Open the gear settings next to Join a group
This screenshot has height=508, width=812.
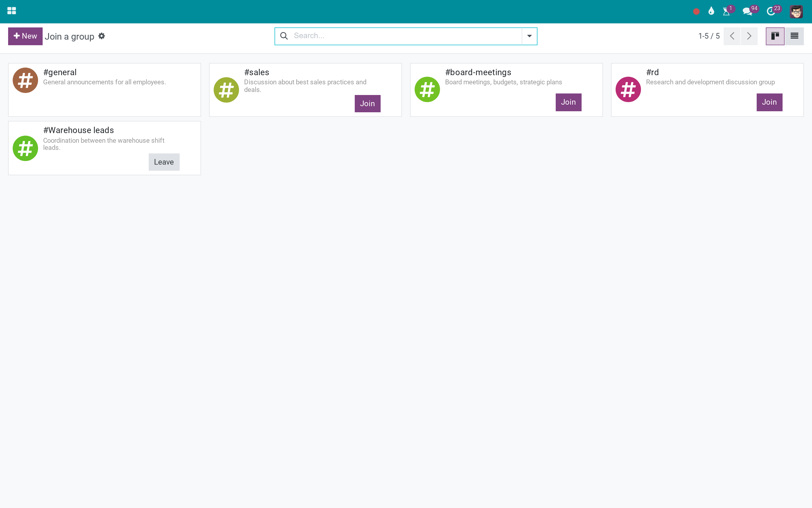[102, 36]
